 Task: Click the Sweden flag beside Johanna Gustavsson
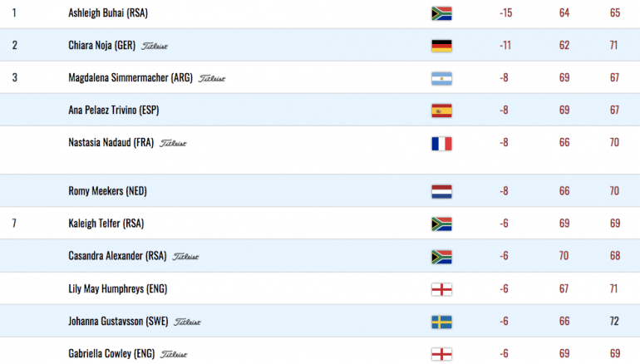tap(441, 322)
